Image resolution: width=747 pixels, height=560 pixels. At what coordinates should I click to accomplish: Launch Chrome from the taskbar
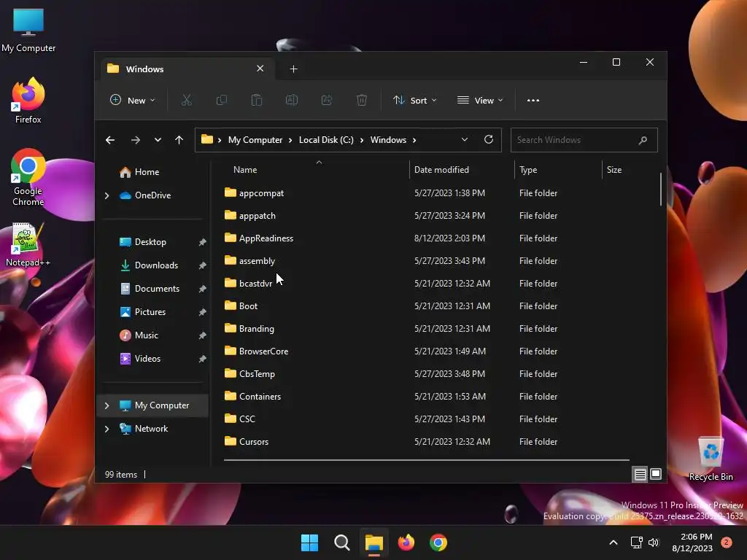pos(438,542)
